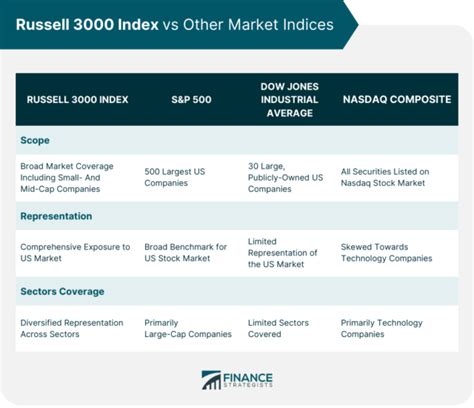Click the Nasdaq Composite column header

pyautogui.click(x=397, y=99)
